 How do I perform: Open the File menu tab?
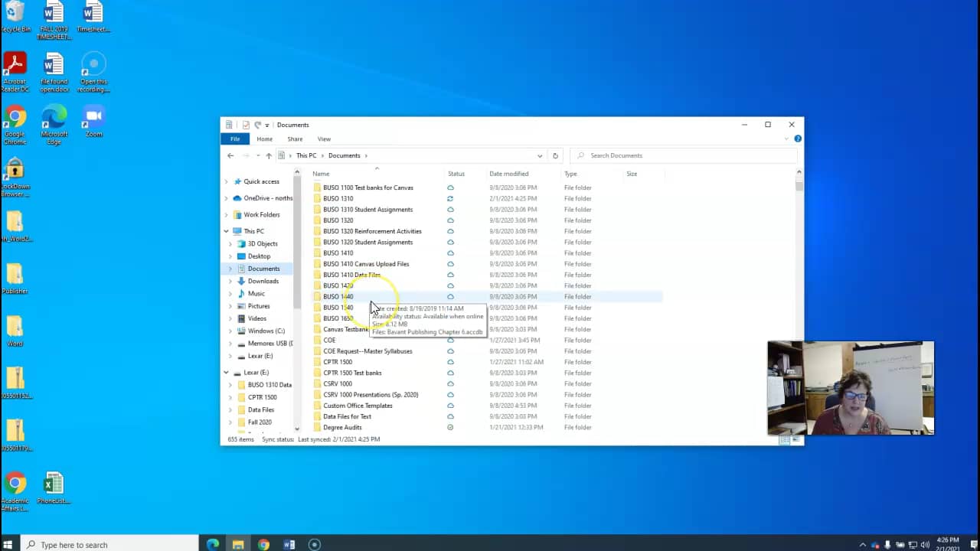235,139
